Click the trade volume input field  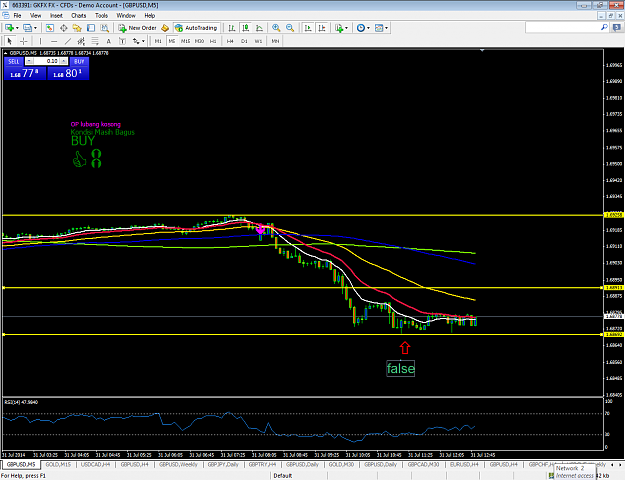(47, 61)
